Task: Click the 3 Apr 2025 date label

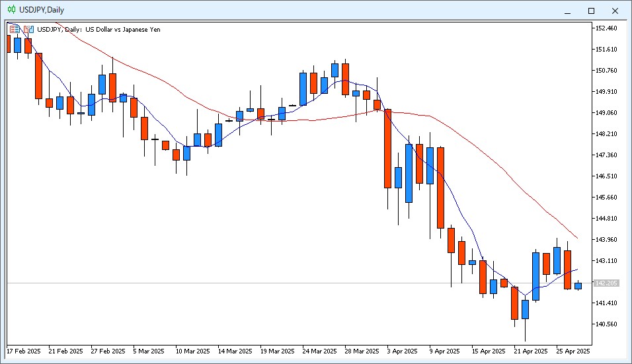Action: [402, 351]
